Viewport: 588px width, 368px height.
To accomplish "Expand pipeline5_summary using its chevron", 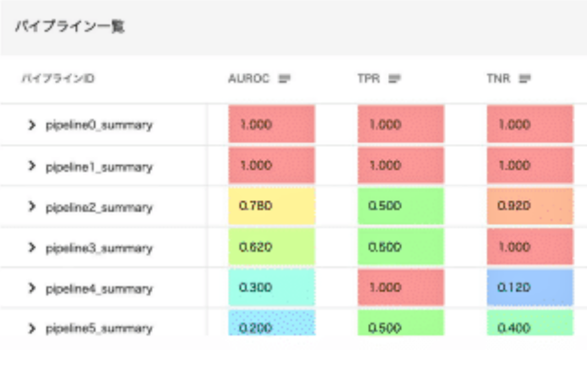I will 32,328.
